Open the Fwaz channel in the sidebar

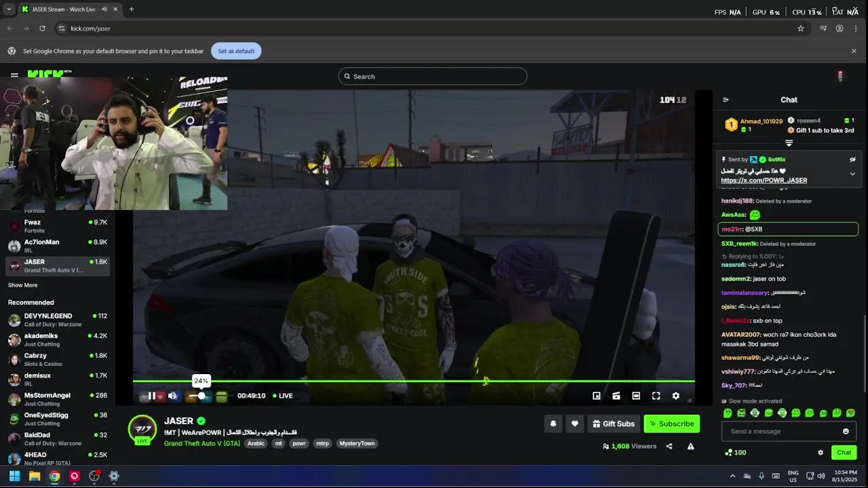coord(57,226)
